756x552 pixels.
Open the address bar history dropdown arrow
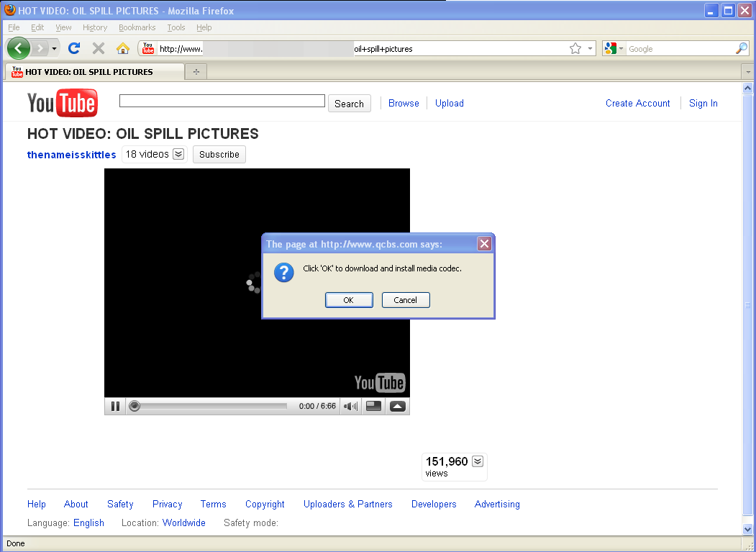(x=590, y=49)
